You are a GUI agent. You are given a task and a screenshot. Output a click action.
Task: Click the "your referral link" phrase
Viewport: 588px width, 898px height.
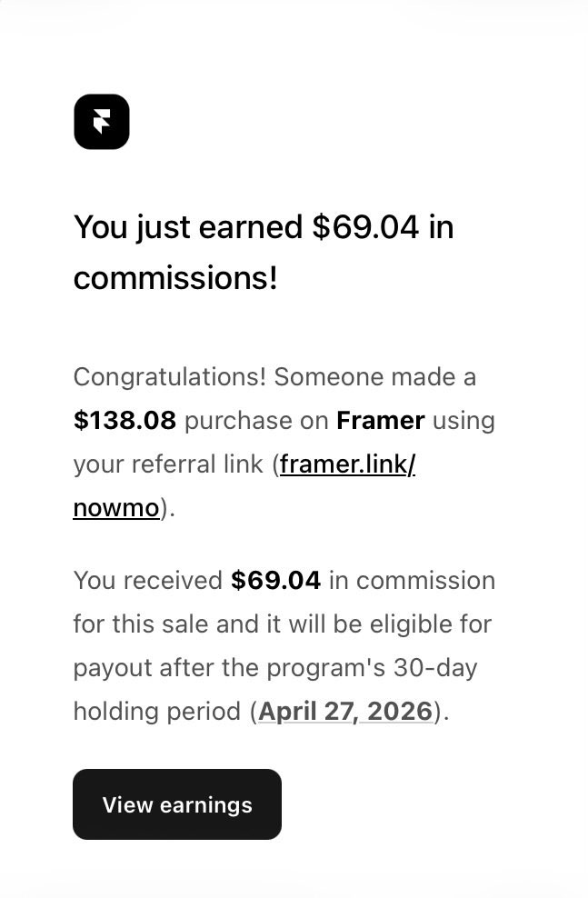point(169,464)
